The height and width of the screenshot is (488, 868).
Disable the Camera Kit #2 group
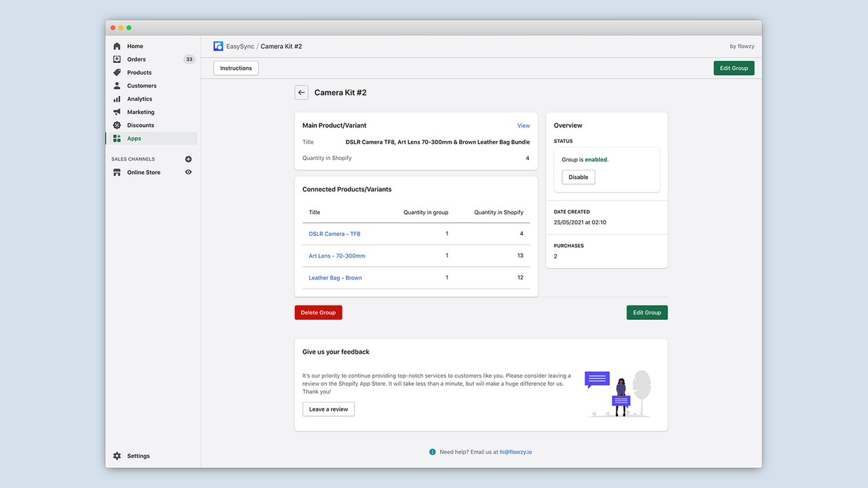pos(578,177)
